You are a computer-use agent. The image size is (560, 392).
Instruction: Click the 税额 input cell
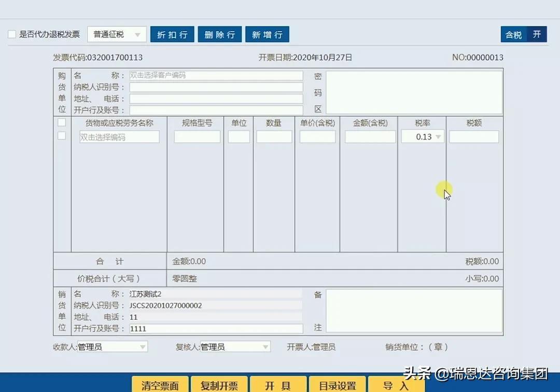(x=474, y=137)
